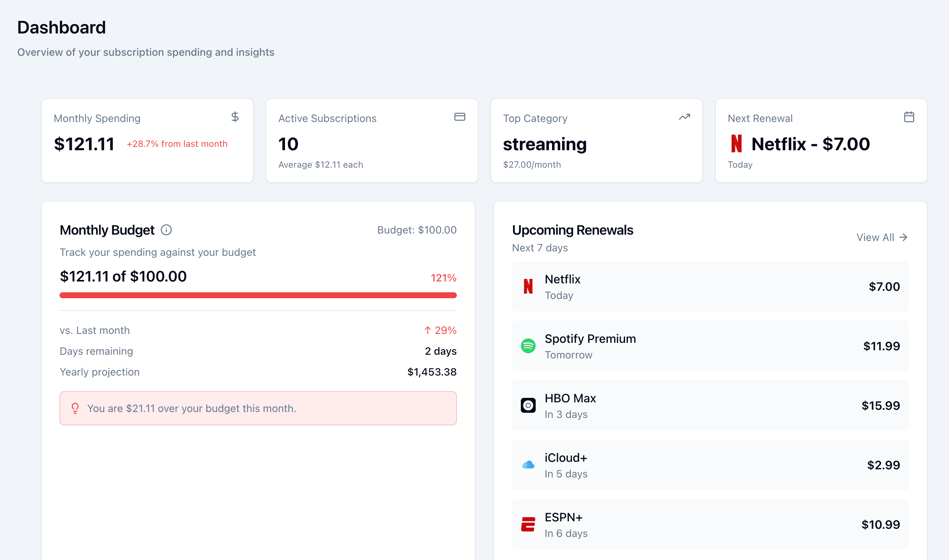Click the credit card icon on Active Subscriptions

[460, 118]
